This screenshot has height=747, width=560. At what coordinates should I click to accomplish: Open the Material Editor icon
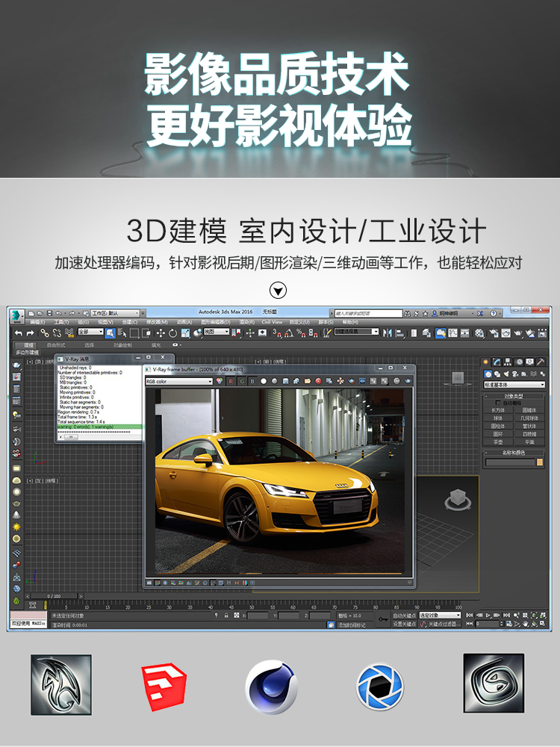pyautogui.click(x=479, y=333)
